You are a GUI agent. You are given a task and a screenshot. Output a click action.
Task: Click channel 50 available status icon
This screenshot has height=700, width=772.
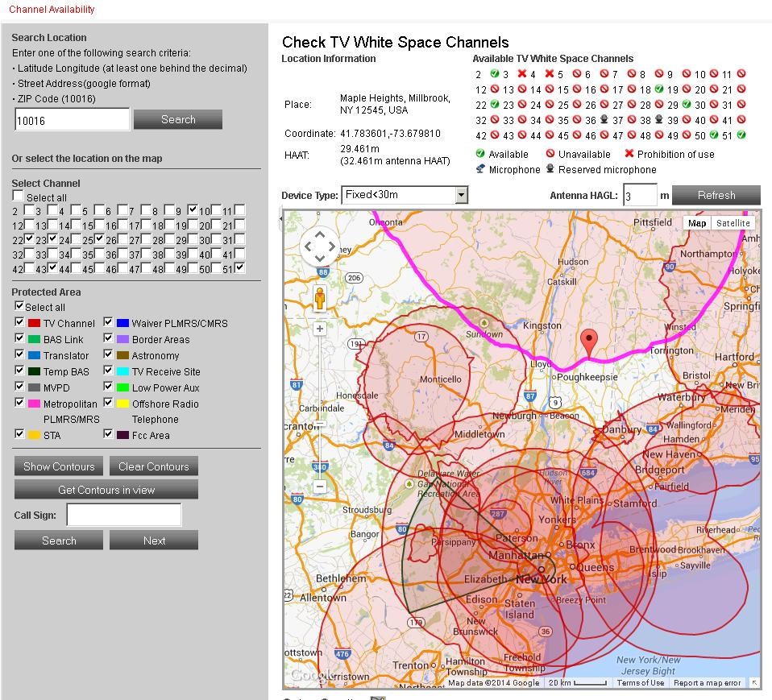tap(713, 135)
